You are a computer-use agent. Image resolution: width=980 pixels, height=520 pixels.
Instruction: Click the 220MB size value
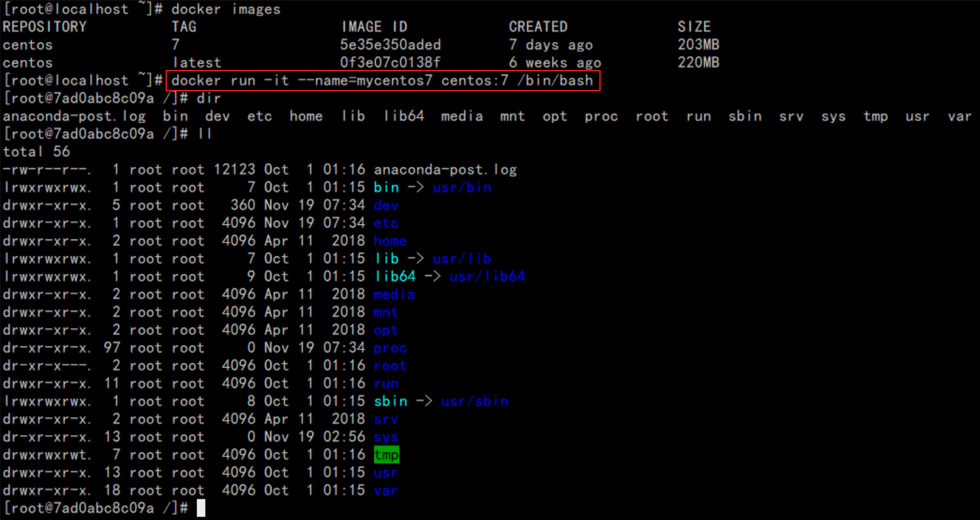tap(698, 62)
